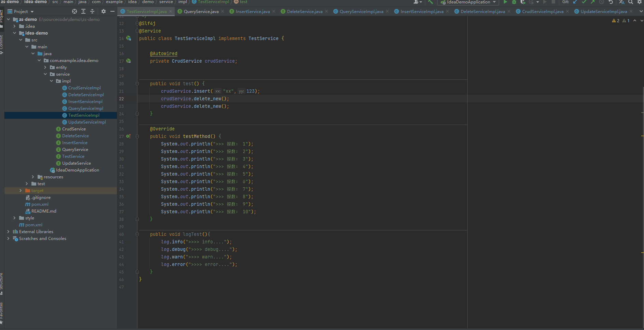Start debugging using the bug icon
Image resolution: width=644 pixels, height=330 pixels.
tap(514, 2)
